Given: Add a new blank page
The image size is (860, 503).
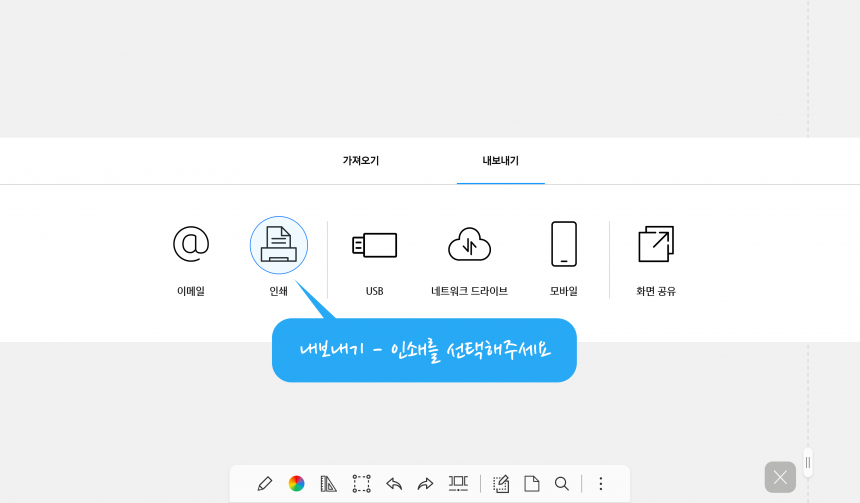Looking at the screenshot, I should 531,483.
